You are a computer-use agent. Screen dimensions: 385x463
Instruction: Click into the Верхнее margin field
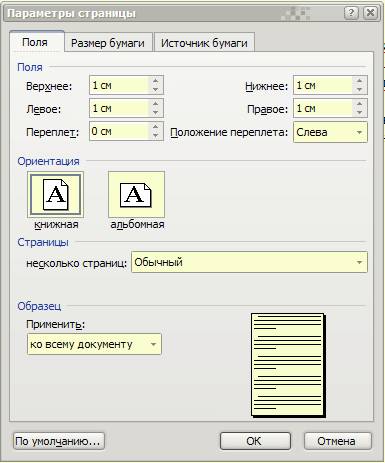[x=119, y=85]
